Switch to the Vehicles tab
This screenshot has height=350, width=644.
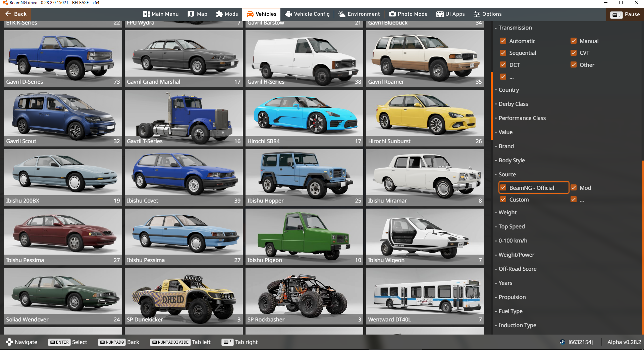coord(261,14)
